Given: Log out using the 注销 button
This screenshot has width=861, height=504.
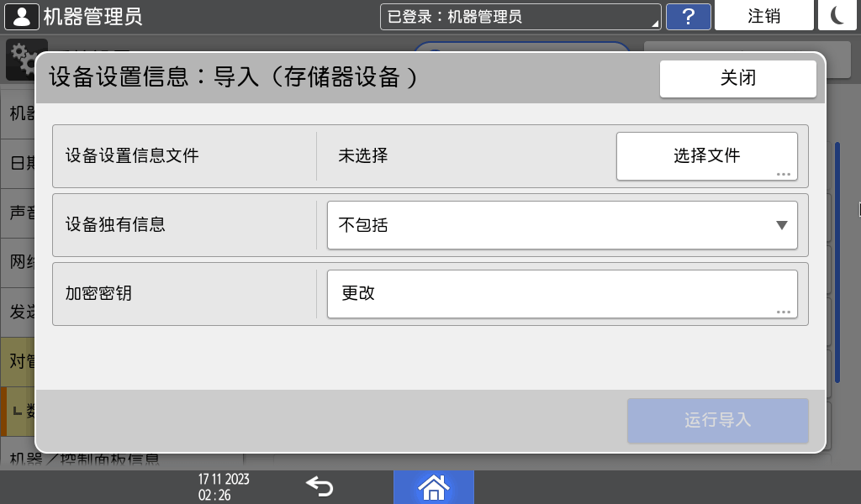Looking at the screenshot, I should 763,15.
